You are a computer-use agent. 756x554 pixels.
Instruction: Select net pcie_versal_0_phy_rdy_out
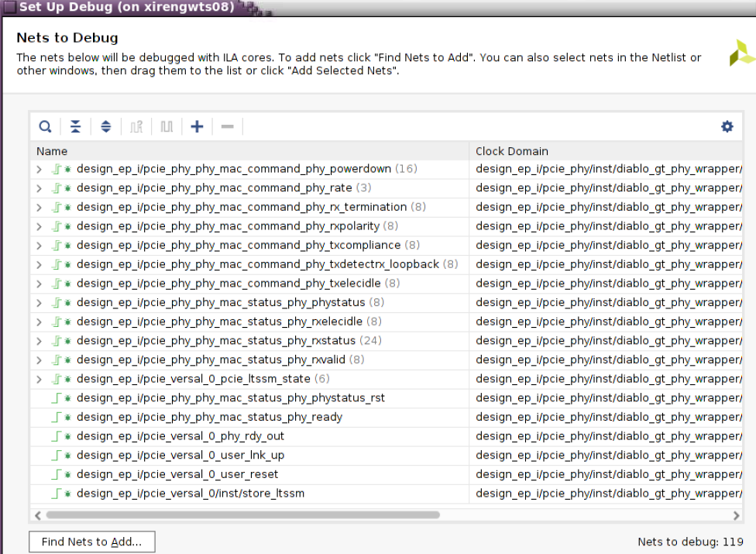coord(180,436)
